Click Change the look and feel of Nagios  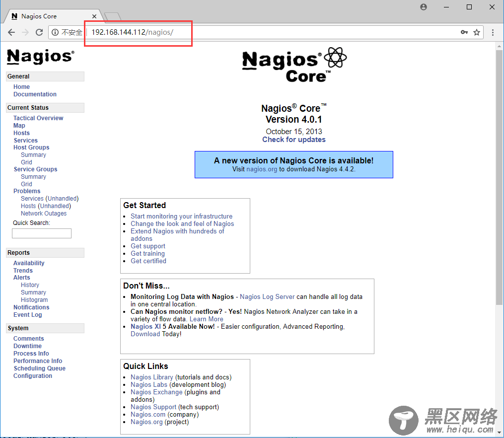click(182, 223)
